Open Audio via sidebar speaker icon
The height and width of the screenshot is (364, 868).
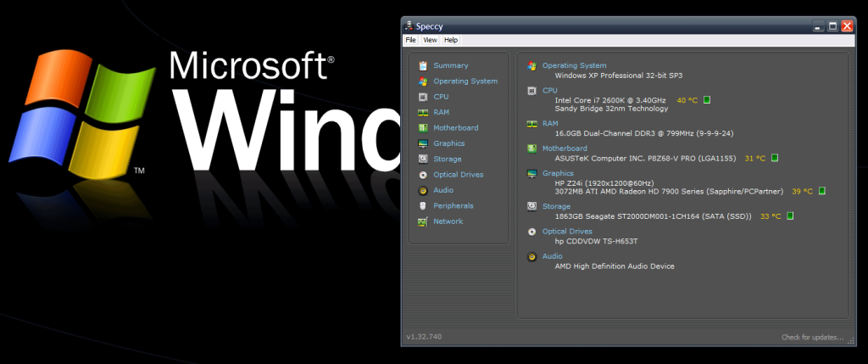click(422, 190)
